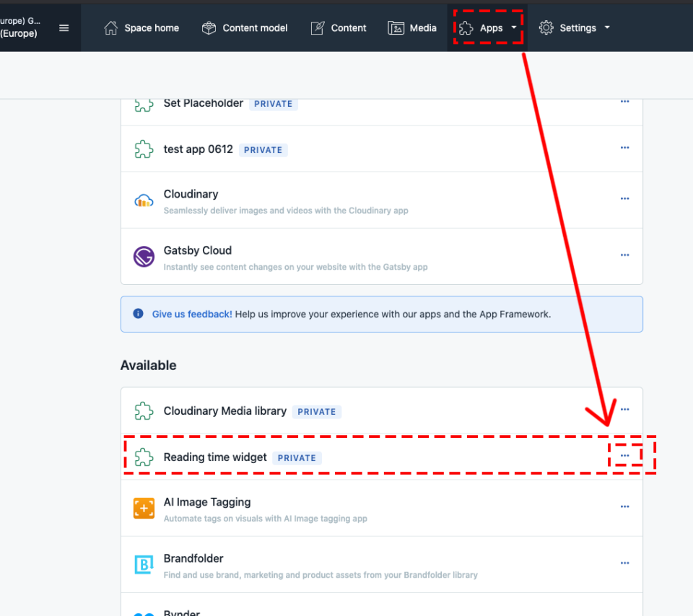Click the Gatsby Cloud logo icon
This screenshot has width=693, height=616.
pos(144,257)
